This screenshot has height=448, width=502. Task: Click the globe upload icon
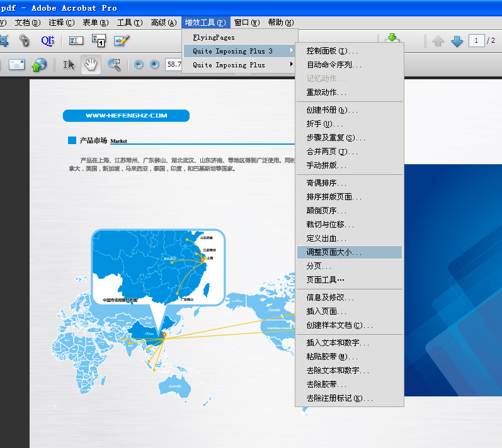[39, 65]
